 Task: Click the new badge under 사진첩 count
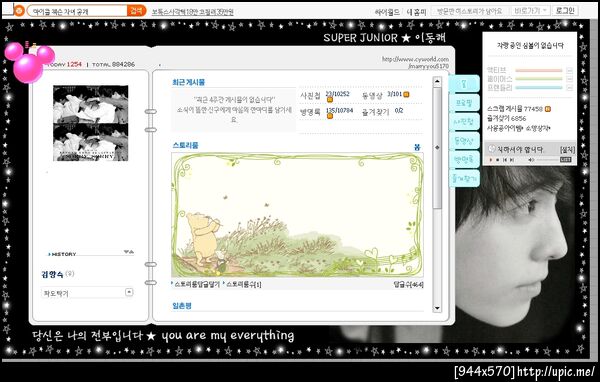coord(329,100)
